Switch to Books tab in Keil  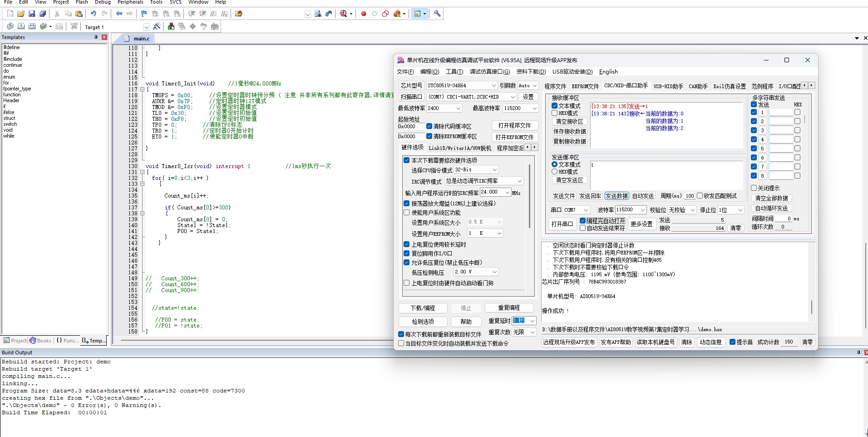(x=40, y=341)
